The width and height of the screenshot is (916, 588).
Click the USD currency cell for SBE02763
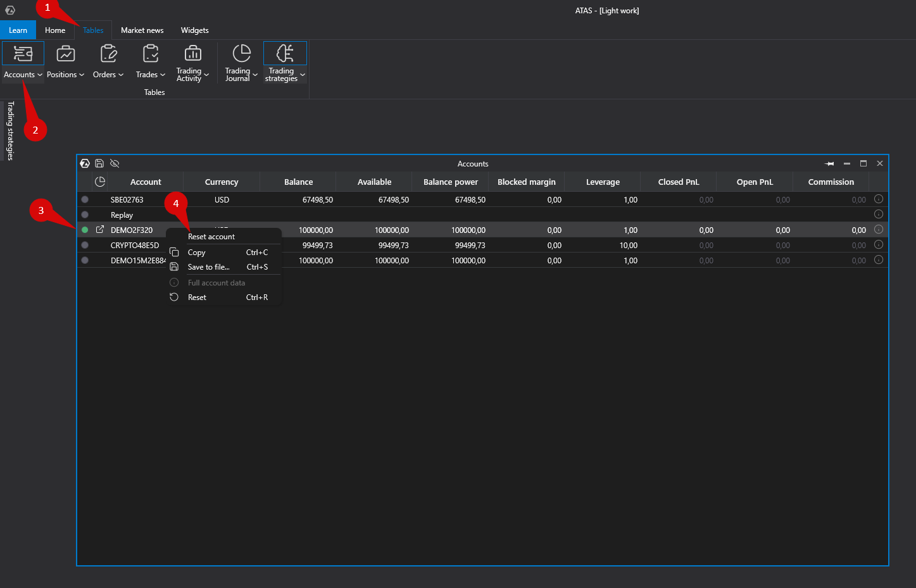click(222, 200)
